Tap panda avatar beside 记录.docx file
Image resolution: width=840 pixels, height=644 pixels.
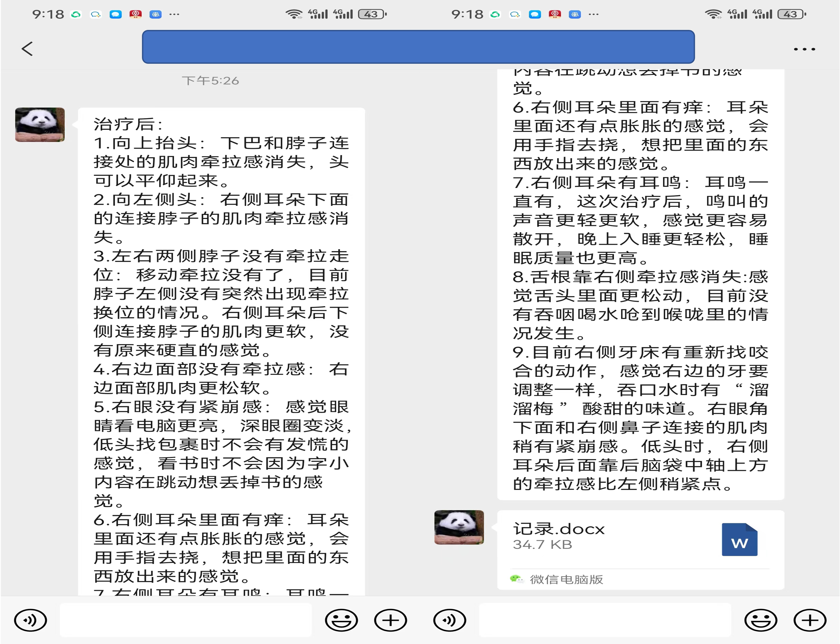click(459, 527)
